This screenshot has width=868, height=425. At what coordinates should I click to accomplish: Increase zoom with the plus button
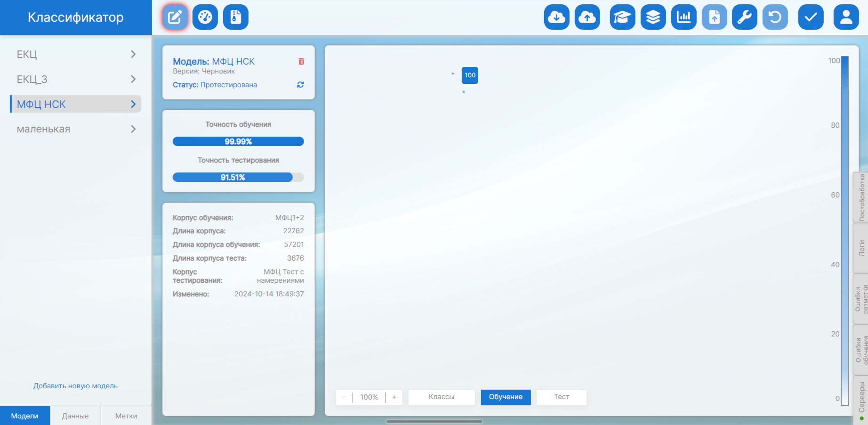point(394,397)
